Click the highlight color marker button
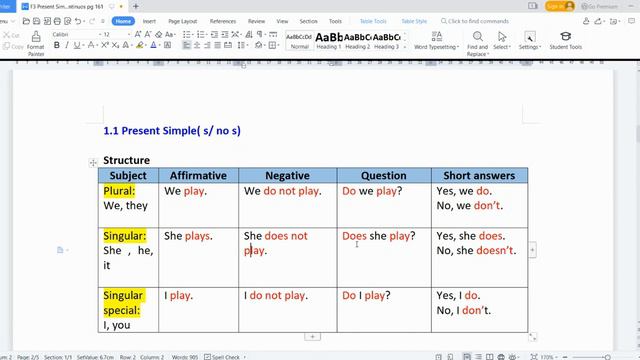Screen dimensions: 640x360 pos(140,45)
